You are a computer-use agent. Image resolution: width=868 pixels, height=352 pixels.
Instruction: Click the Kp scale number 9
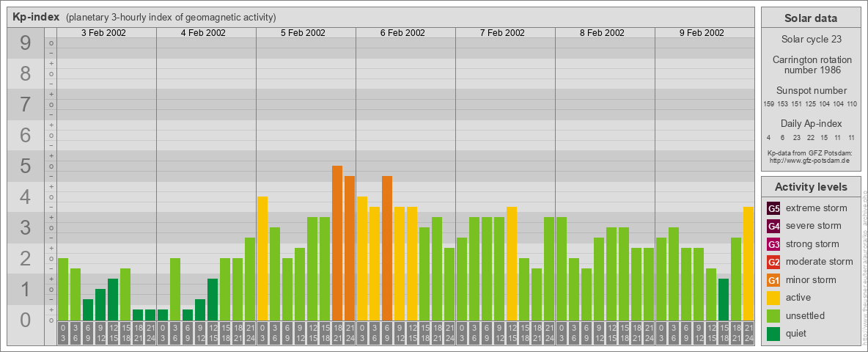click(26, 43)
